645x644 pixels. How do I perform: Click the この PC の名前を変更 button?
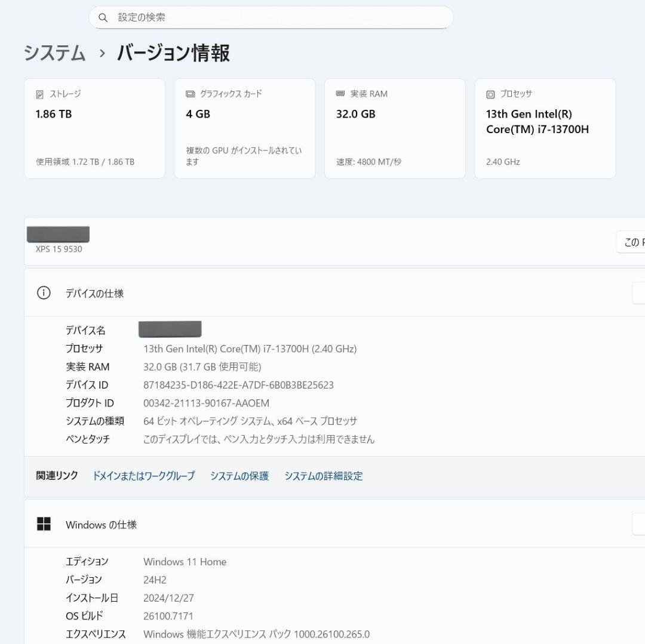632,242
